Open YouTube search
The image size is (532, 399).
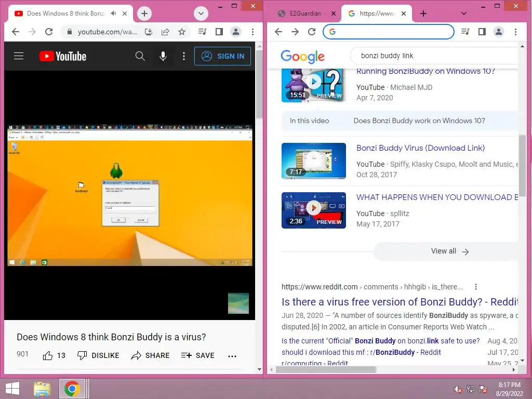coord(140,56)
